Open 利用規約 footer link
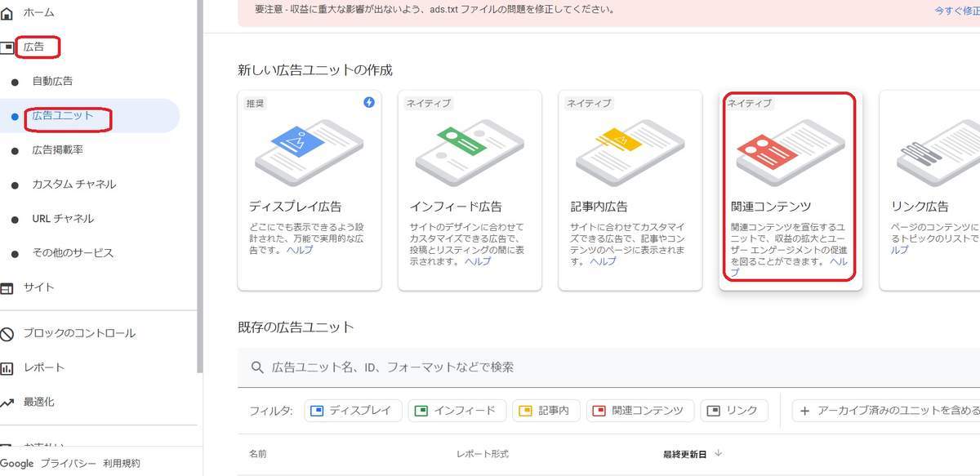Screen dimensions: 980x476 tap(122, 463)
